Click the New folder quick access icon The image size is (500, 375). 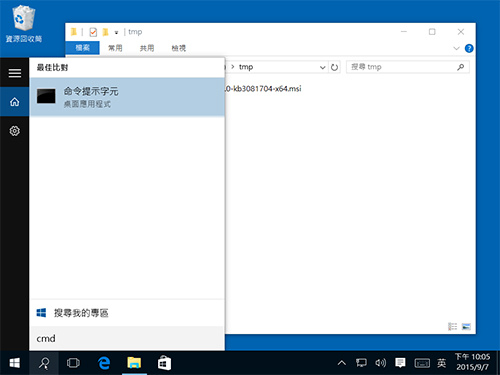click(x=105, y=32)
